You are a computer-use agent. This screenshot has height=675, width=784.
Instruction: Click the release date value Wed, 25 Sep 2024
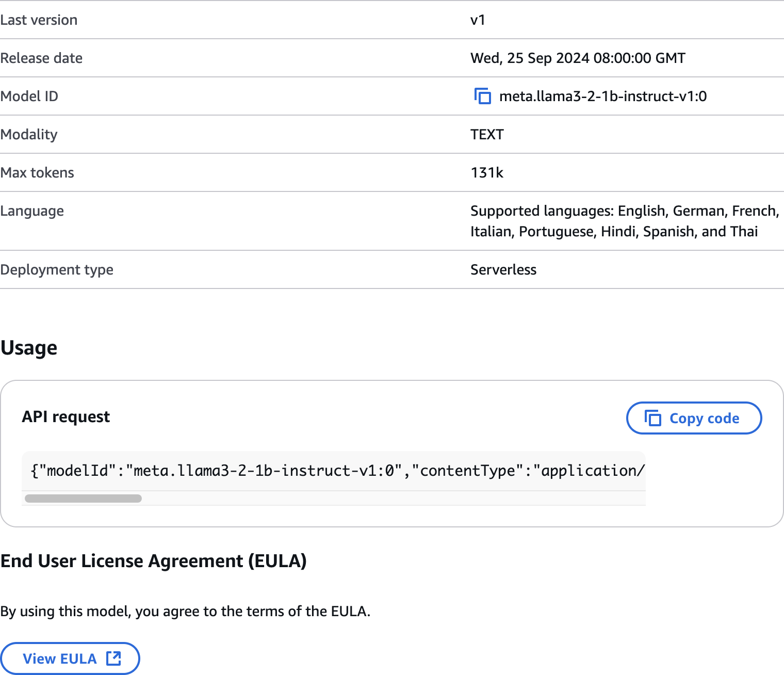(x=578, y=58)
